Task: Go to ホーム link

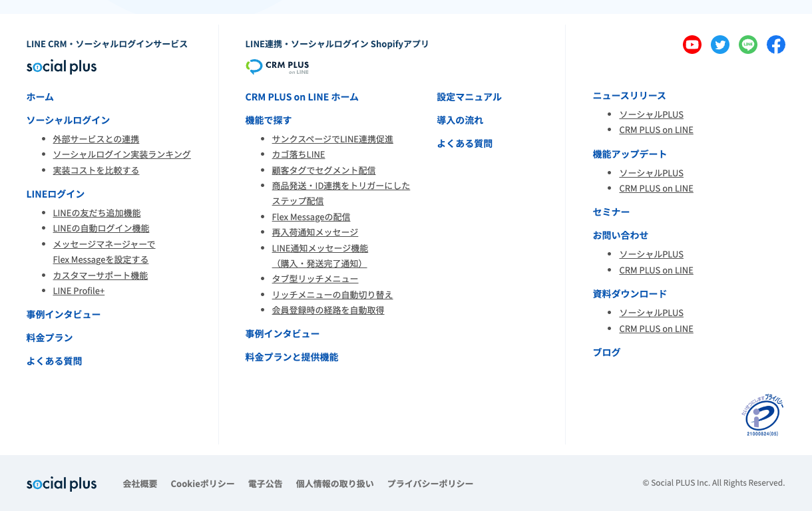Action: [40, 97]
